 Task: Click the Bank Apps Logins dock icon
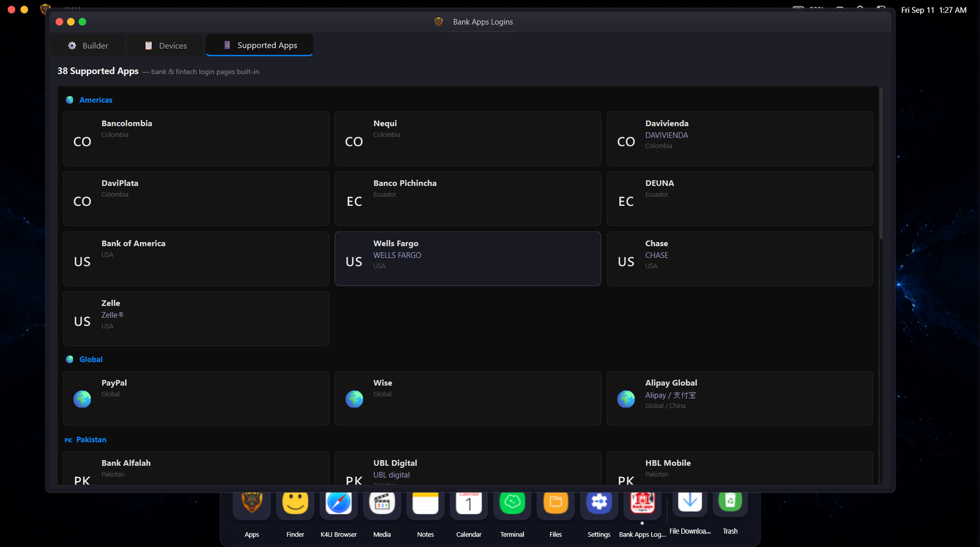pos(643,503)
